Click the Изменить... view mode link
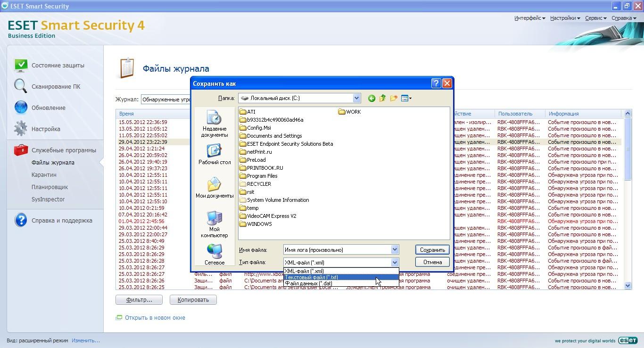The image size is (644, 348). (86, 340)
